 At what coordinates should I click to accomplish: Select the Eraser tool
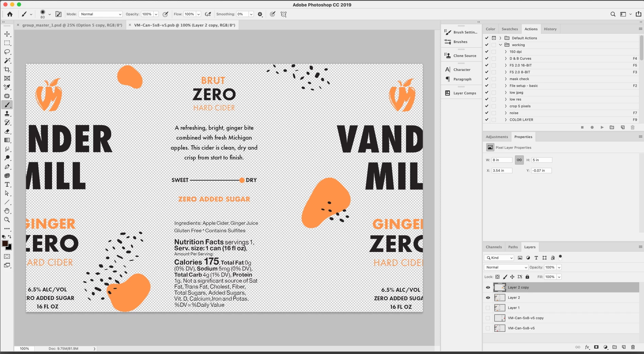7,131
